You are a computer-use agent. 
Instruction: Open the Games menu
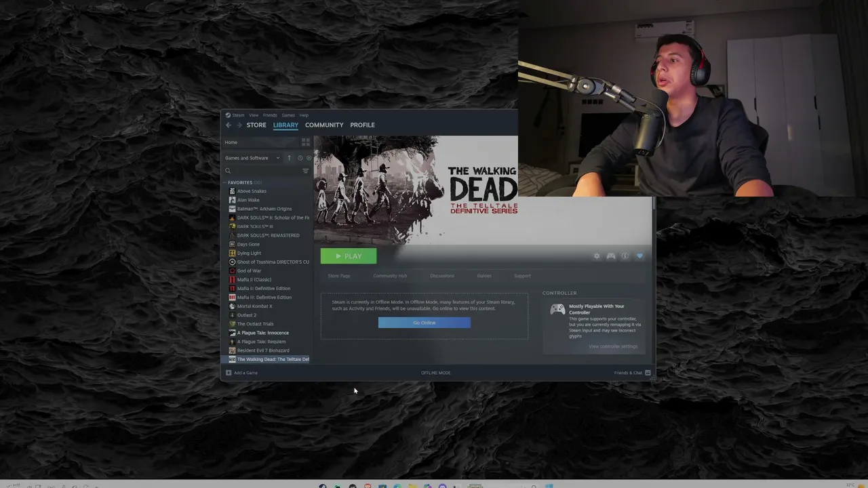point(288,115)
